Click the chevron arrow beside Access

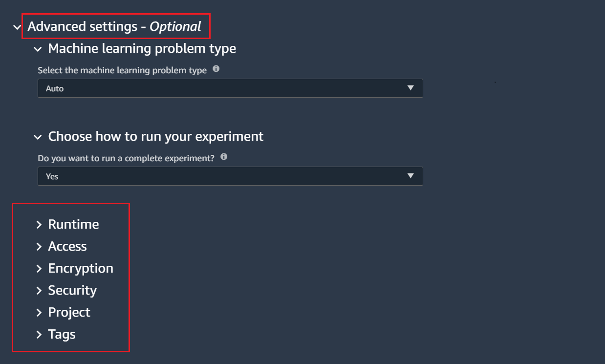pos(39,247)
